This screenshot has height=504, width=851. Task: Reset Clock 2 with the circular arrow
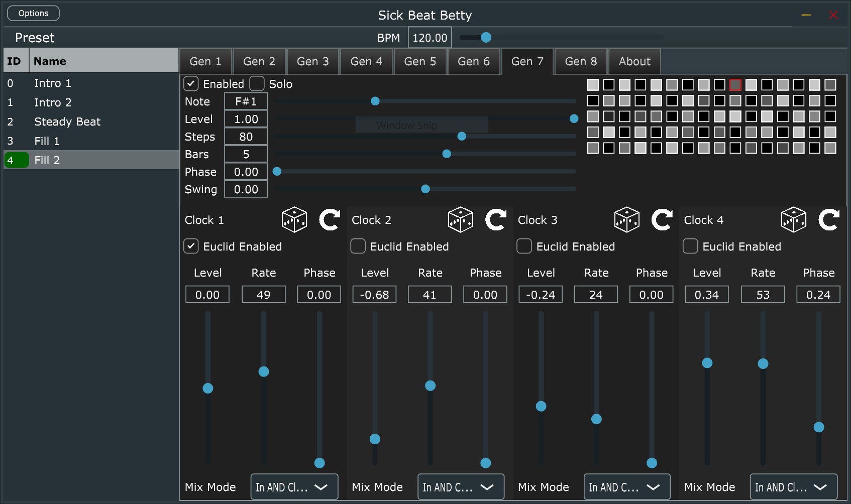click(x=496, y=220)
